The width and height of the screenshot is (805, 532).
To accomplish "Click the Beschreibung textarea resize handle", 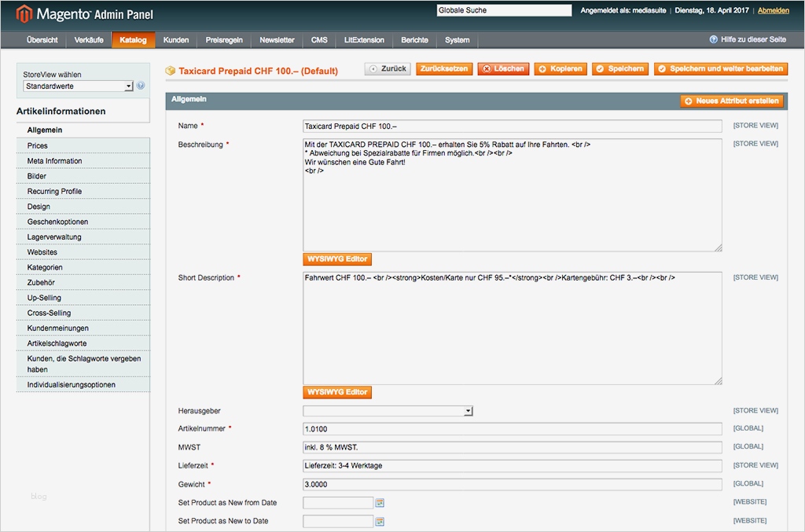I will pos(719,248).
